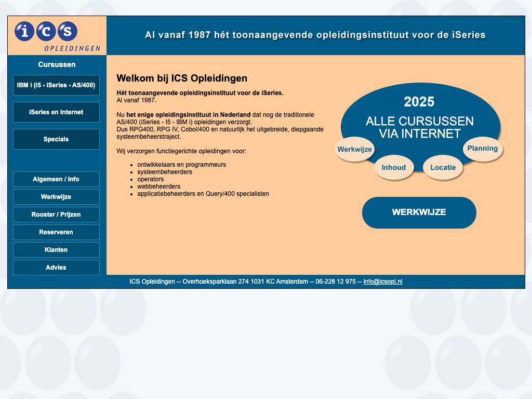Open IBM i (i5 - iSeries - AS/400) courses
Image resolution: width=532 pixels, height=399 pixels.
tap(56, 85)
